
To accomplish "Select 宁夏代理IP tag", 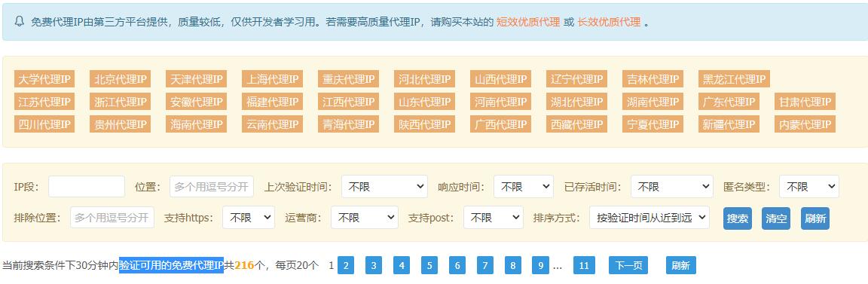I will (x=653, y=124).
